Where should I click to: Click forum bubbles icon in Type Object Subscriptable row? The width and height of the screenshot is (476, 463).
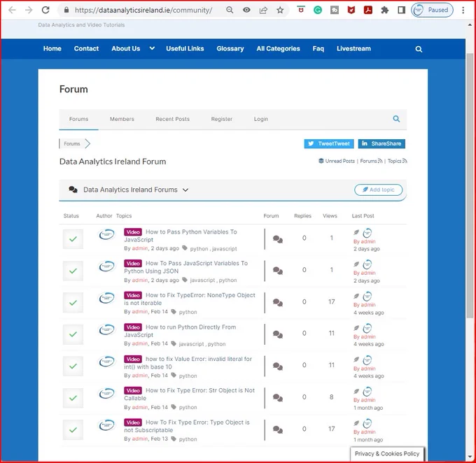[278, 429]
